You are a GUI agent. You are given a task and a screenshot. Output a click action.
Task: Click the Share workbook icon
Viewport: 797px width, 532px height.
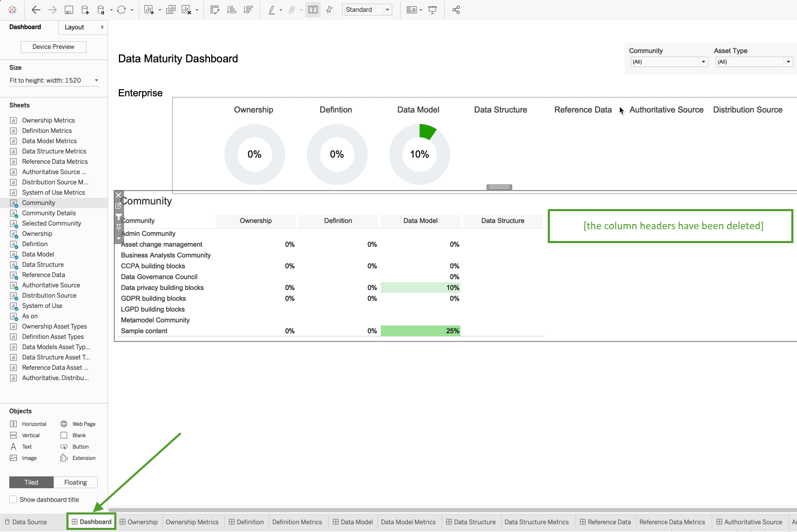[456, 10]
